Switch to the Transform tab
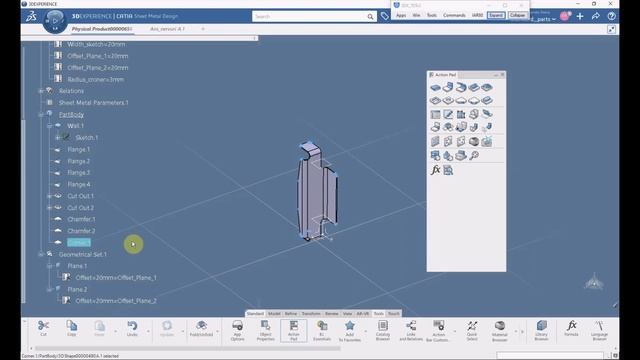640x360 pixels. click(311, 313)
